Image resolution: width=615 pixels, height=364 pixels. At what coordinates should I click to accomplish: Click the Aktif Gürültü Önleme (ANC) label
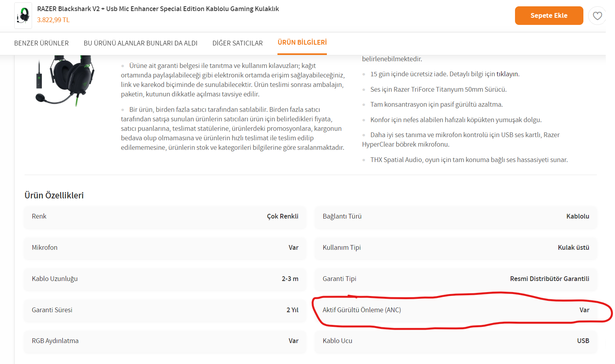362,310
